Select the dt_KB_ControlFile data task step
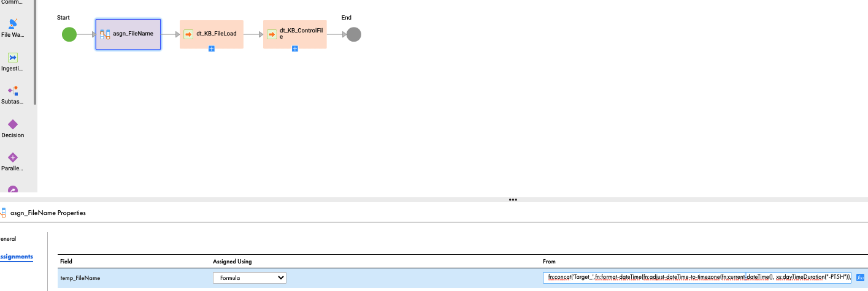Viewport: 868px width, 291px height. pos(295,34)
